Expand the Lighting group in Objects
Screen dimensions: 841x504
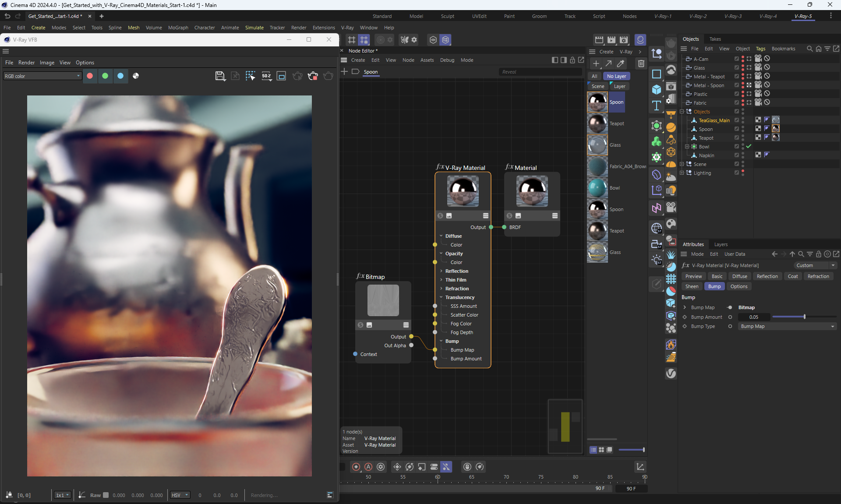[682, 173]
